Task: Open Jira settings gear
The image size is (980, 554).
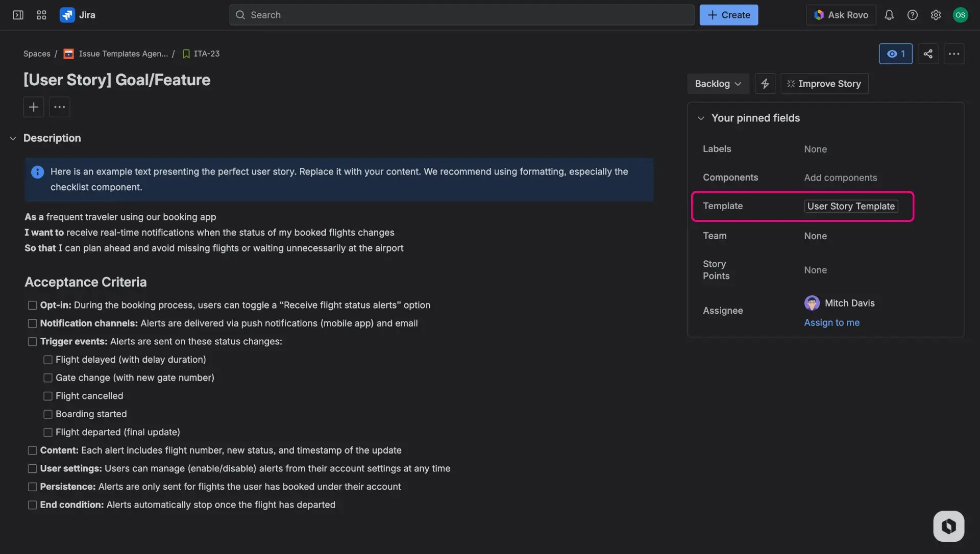Action: tap(936, 15)
